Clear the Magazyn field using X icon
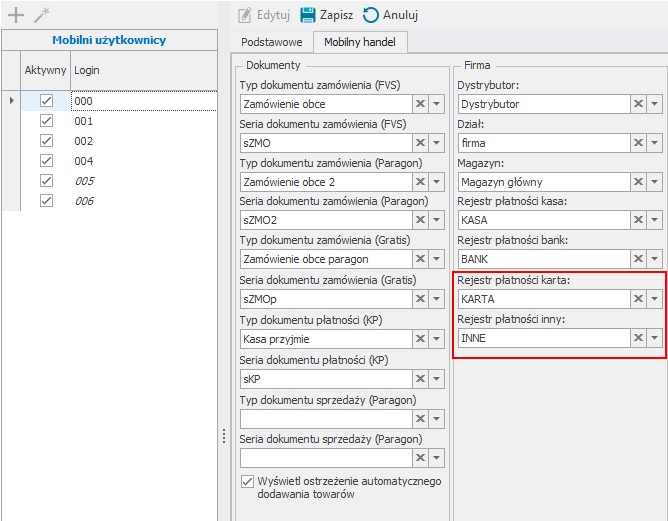668x521 pixels. pyautogui.click(x=637, y=182)
